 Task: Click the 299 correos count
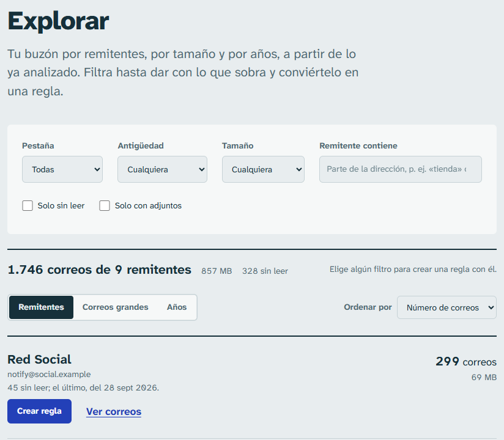tap(466, 362)
